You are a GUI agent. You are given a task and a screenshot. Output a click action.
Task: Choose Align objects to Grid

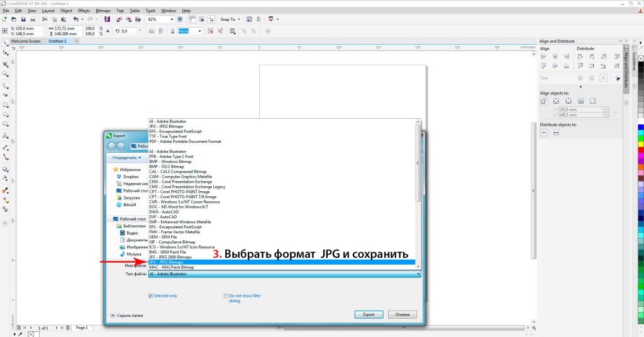(x=580, y=101)
